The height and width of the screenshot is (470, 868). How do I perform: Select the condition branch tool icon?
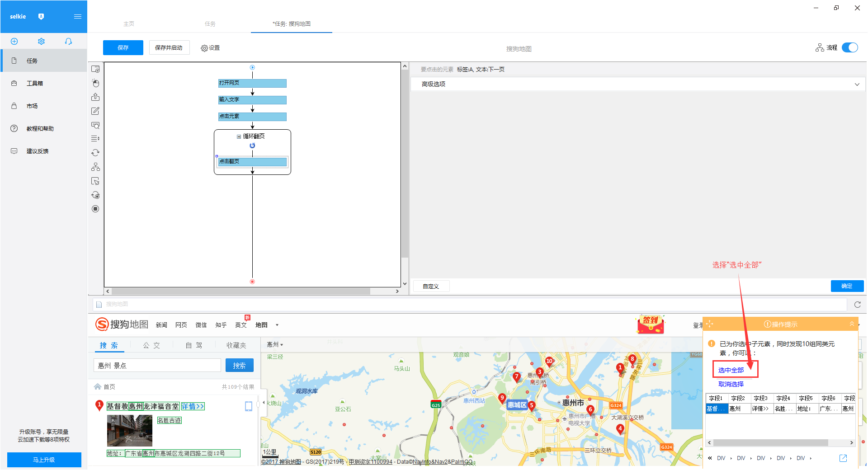tap(95, 167)
